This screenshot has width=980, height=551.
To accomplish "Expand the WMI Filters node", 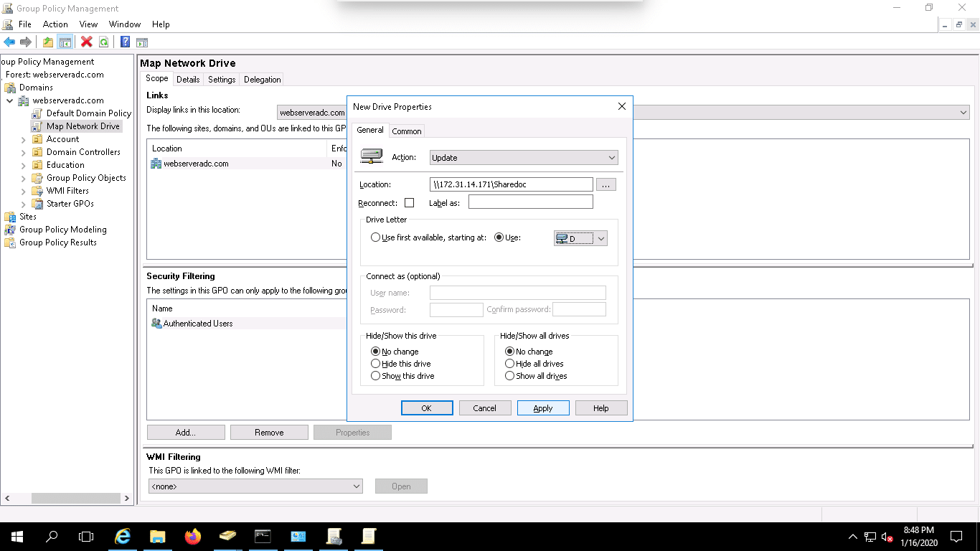I will tap(24, 192).
